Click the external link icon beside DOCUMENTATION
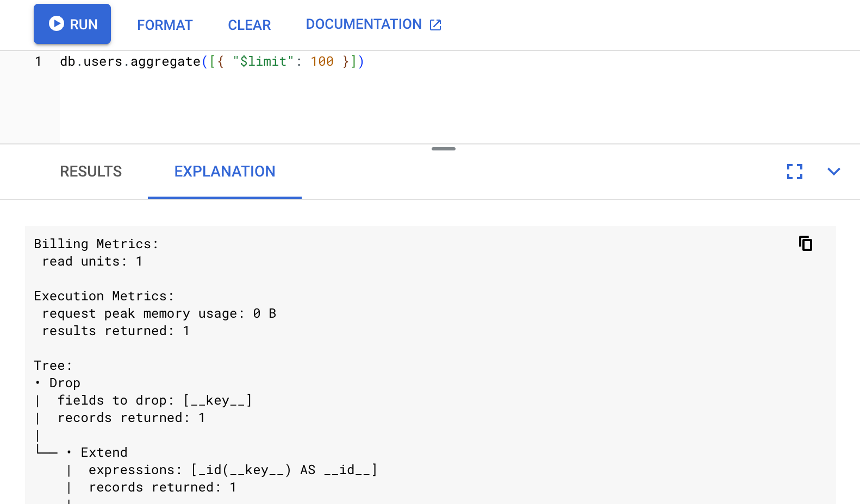Image resolution: width=860 pixels, height=504 pixels. [x=435, y=25]
